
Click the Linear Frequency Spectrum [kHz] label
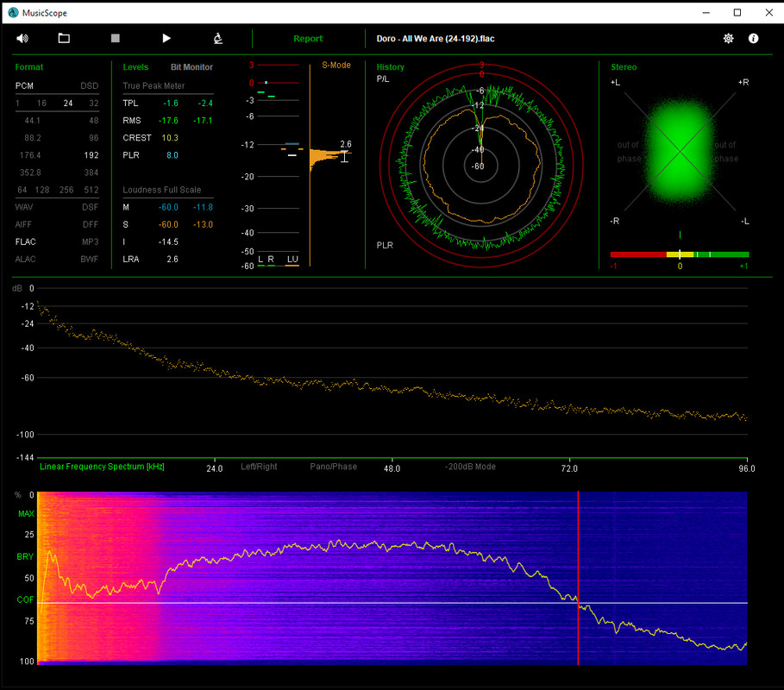[x=102, y=467]
